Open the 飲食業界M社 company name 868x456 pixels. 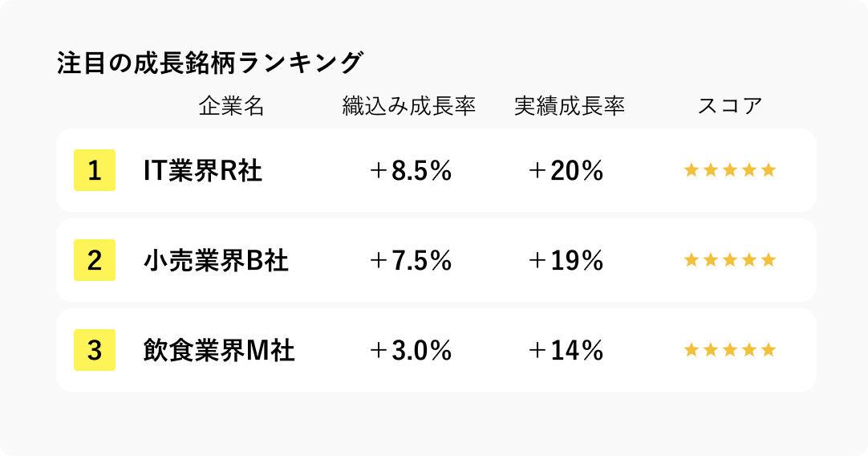(219, 350)
